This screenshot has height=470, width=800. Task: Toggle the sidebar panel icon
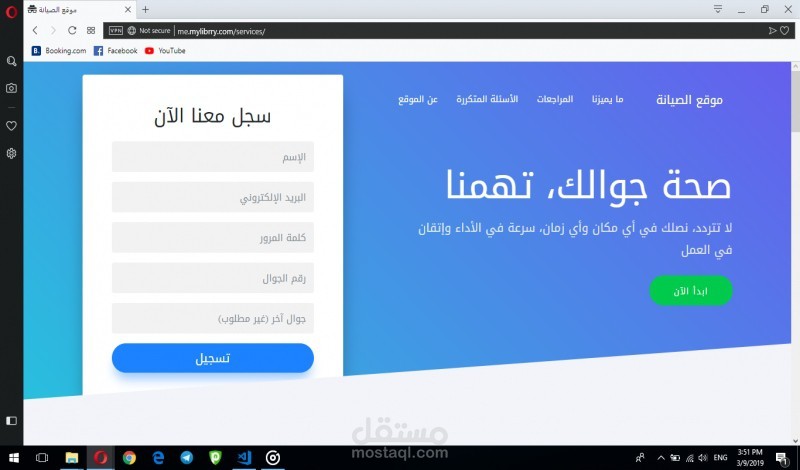tap(11, 421)
